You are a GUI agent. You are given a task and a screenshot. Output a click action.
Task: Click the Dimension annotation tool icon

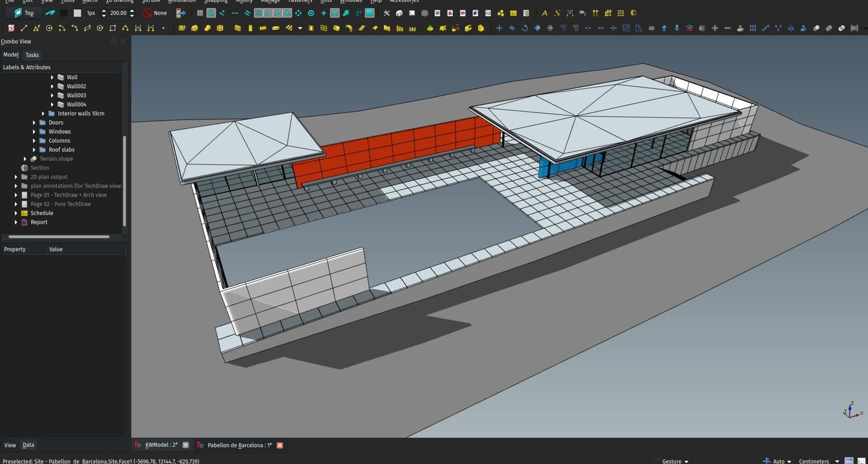point(570,13)
